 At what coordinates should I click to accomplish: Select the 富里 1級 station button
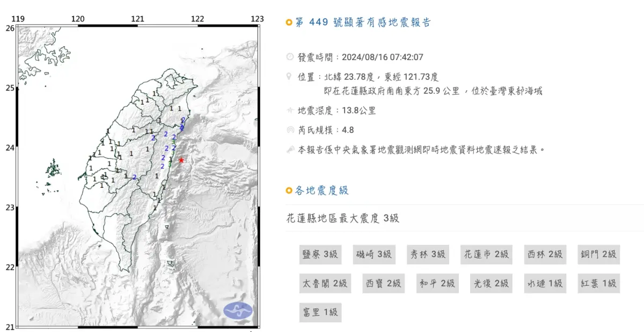320,312
